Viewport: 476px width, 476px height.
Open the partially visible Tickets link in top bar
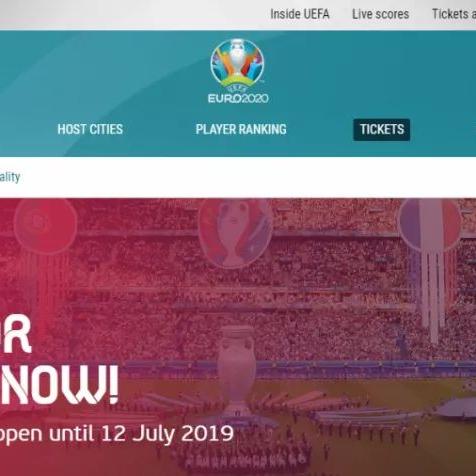tap(454, 14)
